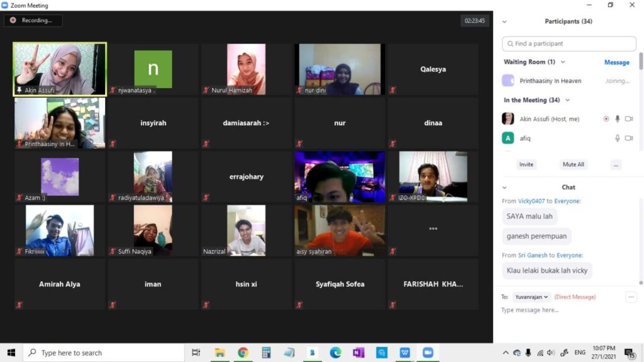The width and height of the screenshot is (644, 362).
Task: Open the more options button beside Mute All
Action: pos(616,164)
